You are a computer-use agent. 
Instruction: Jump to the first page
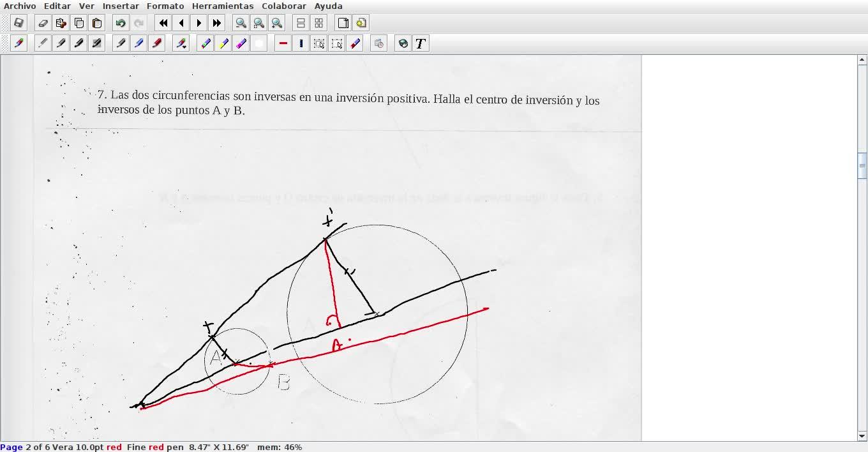click(163, 23)
